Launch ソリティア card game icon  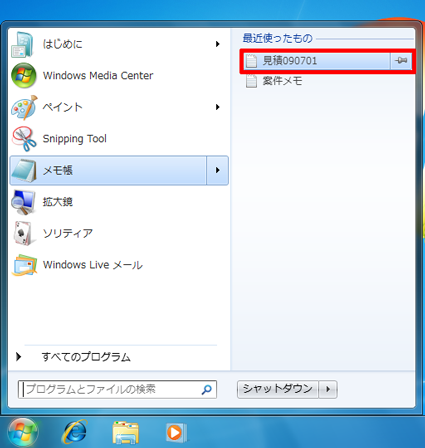tap(23, 233)
